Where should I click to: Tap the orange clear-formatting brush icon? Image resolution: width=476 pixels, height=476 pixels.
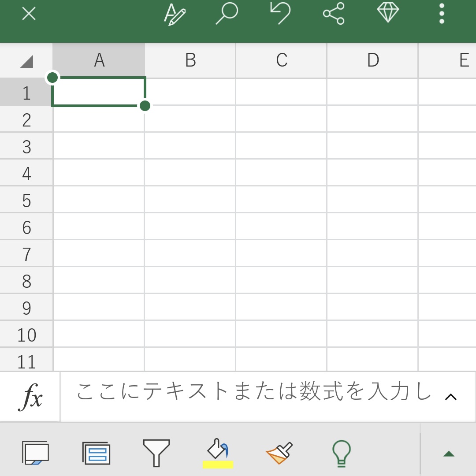279,453
